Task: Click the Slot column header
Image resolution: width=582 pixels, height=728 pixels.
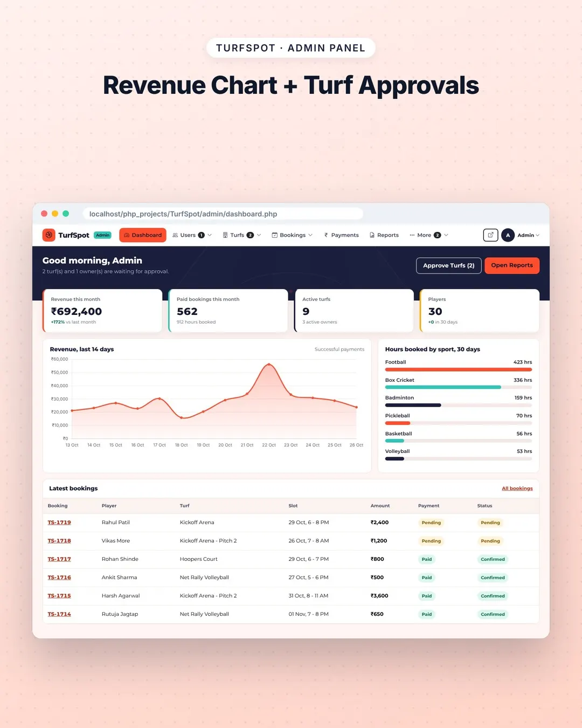Action: [293, 506]
